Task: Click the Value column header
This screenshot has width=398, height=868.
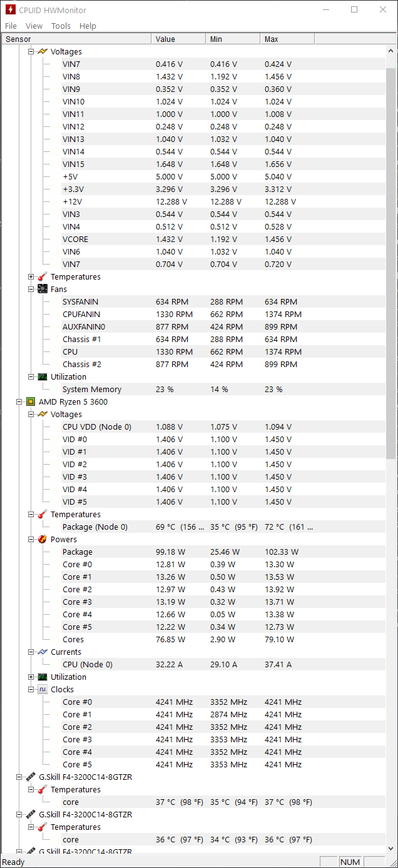Action: 178,39
